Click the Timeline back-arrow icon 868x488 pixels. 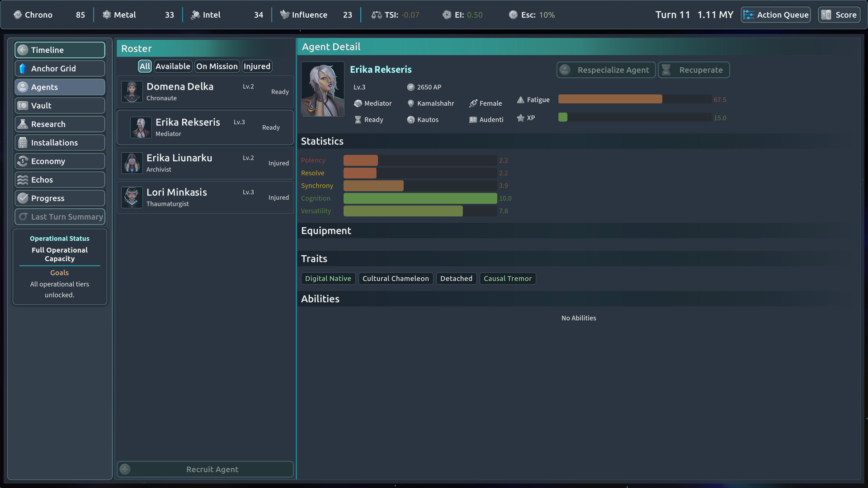23,50
